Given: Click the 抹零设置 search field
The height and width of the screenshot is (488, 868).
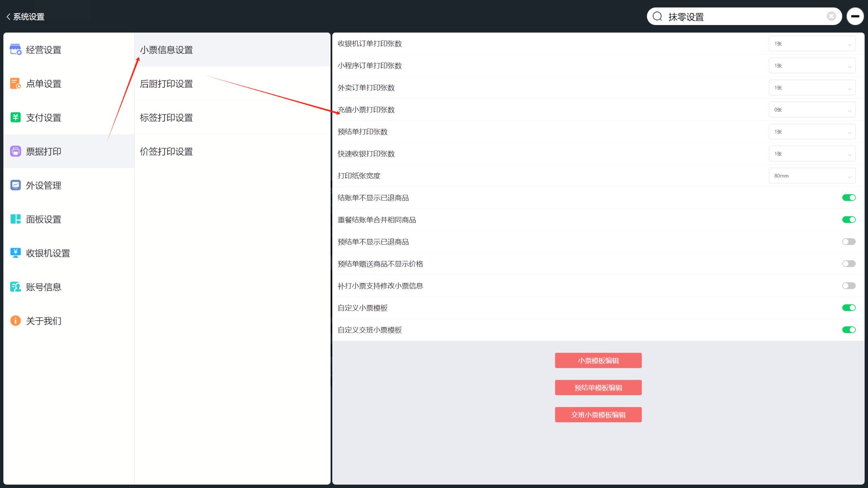Looking at the screenshot, I should pyautogui.click(x=744, y=17).
